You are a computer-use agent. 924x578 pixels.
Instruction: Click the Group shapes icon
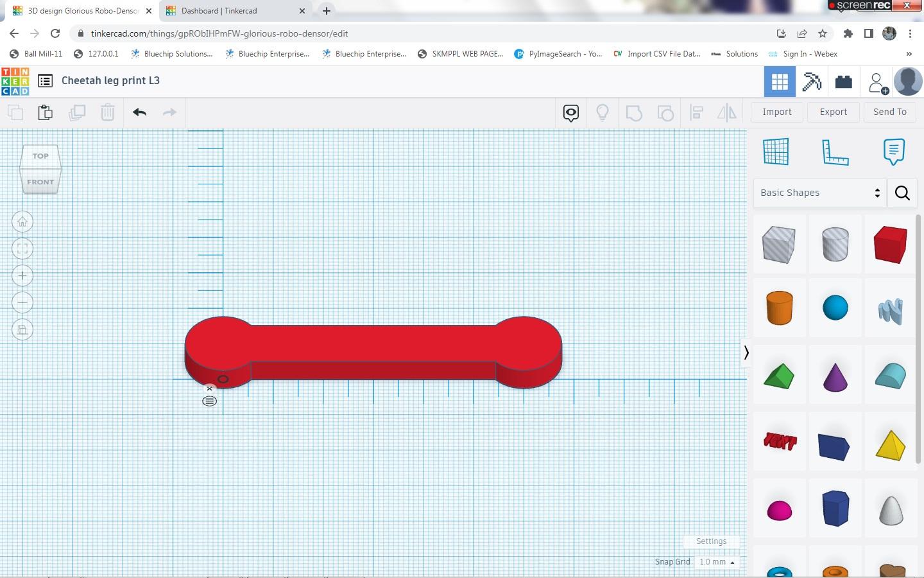634,113
